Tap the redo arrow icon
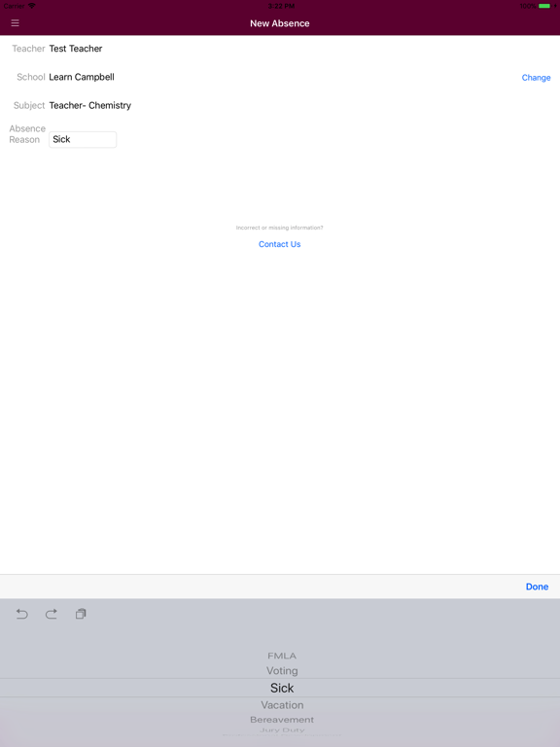The height and width of the screenshot is (747, 560). tap(52, 614)
